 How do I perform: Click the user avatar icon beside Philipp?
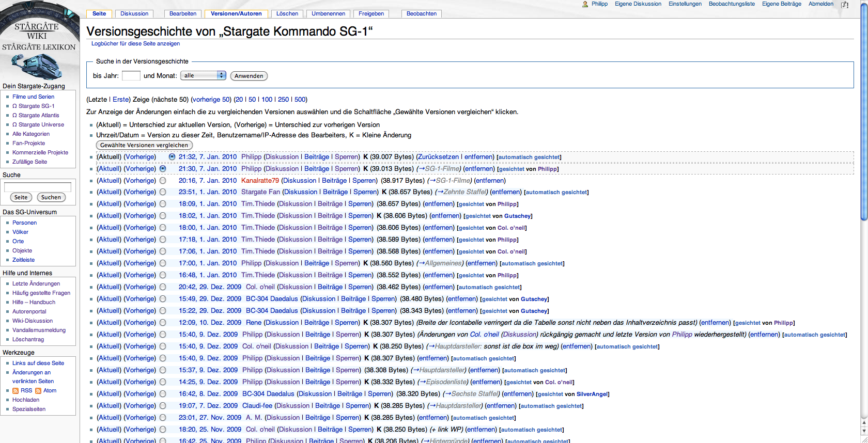[585, 4]
